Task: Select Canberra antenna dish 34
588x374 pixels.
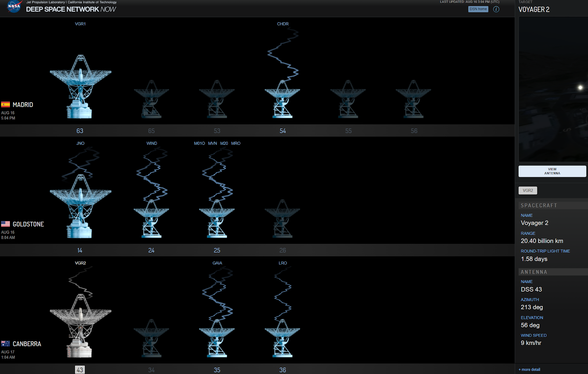Action: pos(151,338)
